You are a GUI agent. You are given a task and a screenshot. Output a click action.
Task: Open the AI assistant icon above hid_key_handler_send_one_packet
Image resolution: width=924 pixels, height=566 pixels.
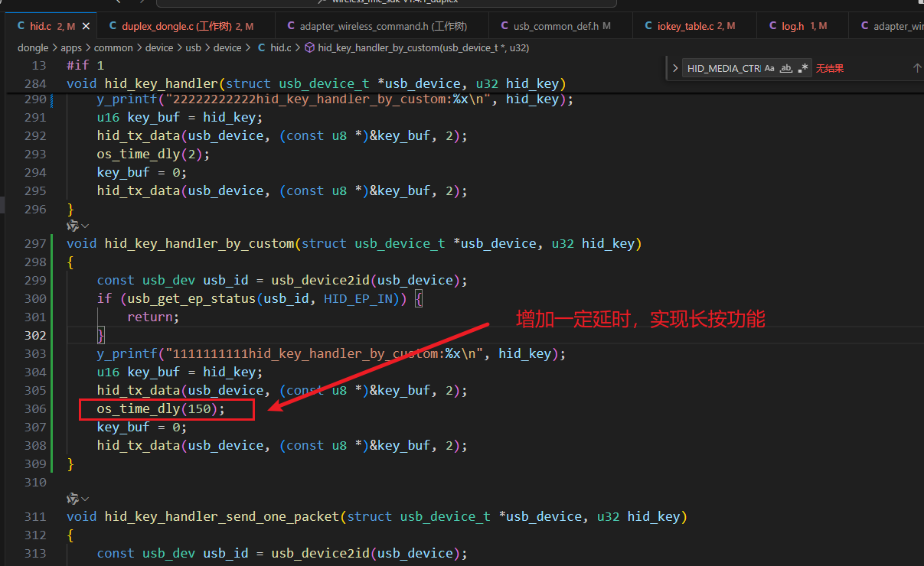[72, 499]
